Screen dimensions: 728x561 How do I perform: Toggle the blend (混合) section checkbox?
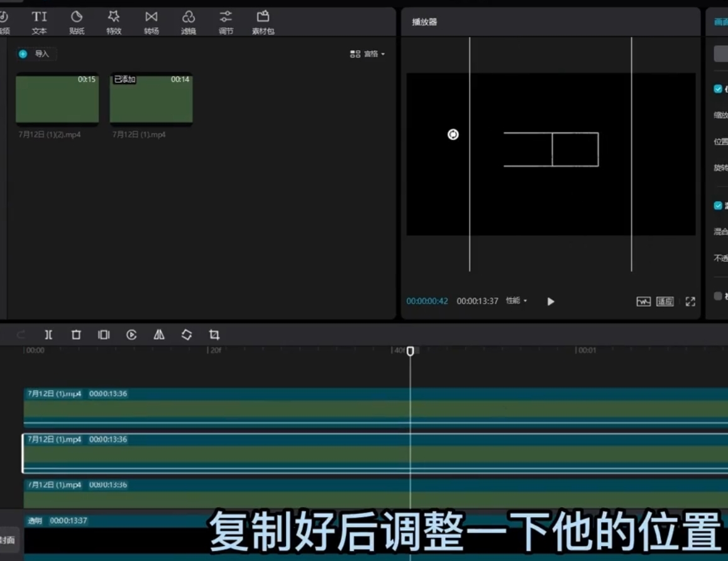[x=718, y=205]
